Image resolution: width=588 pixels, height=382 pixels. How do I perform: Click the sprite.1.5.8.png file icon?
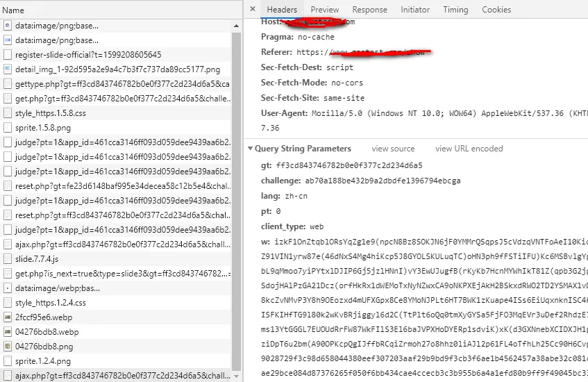click(x=8, y=128)
